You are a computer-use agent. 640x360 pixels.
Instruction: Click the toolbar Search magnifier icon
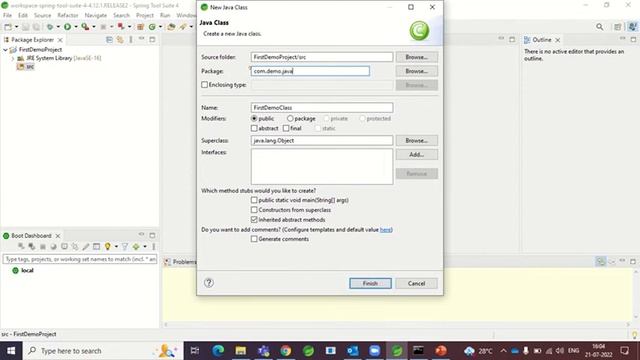[600, 27]
